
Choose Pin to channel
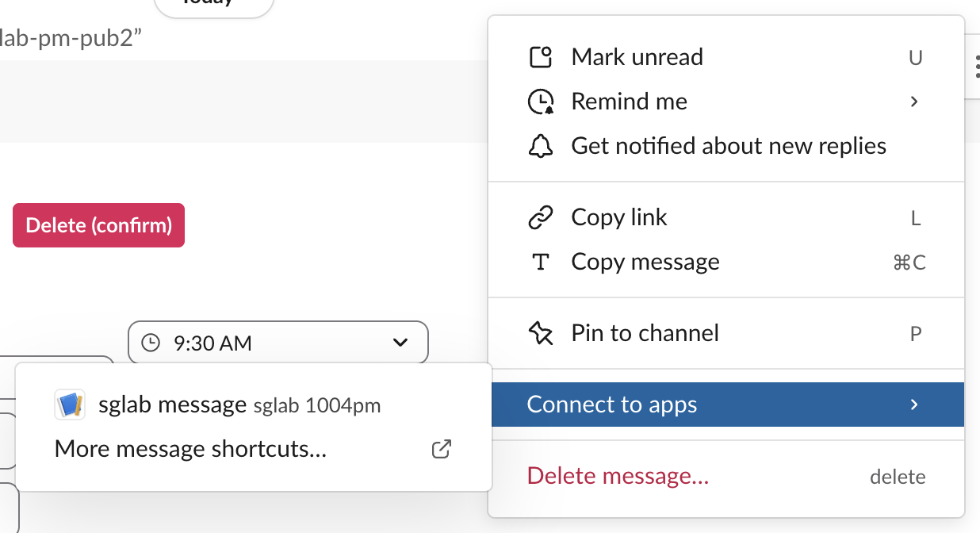point(726,333)
